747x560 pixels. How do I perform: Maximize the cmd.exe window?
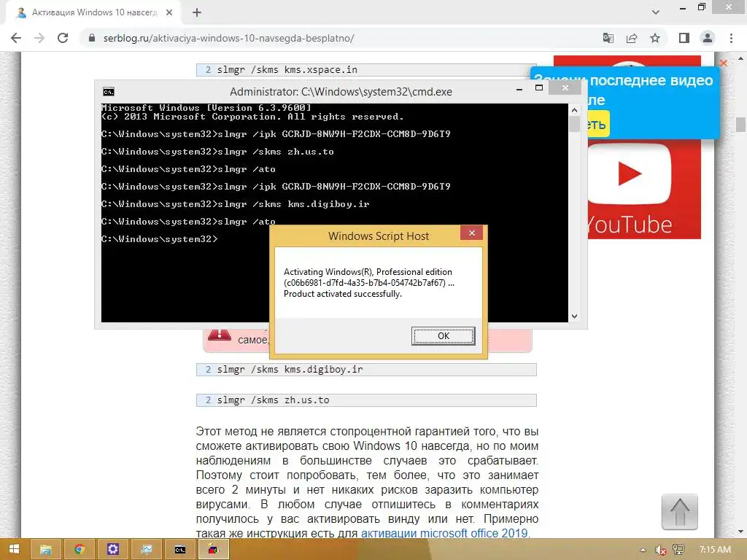pos(539,87)
